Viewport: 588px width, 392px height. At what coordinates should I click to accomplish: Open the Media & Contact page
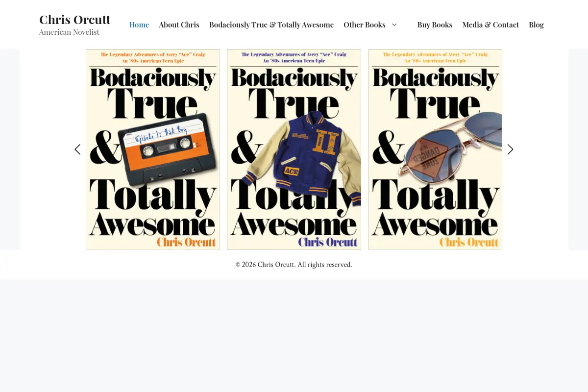coord(490,24)
